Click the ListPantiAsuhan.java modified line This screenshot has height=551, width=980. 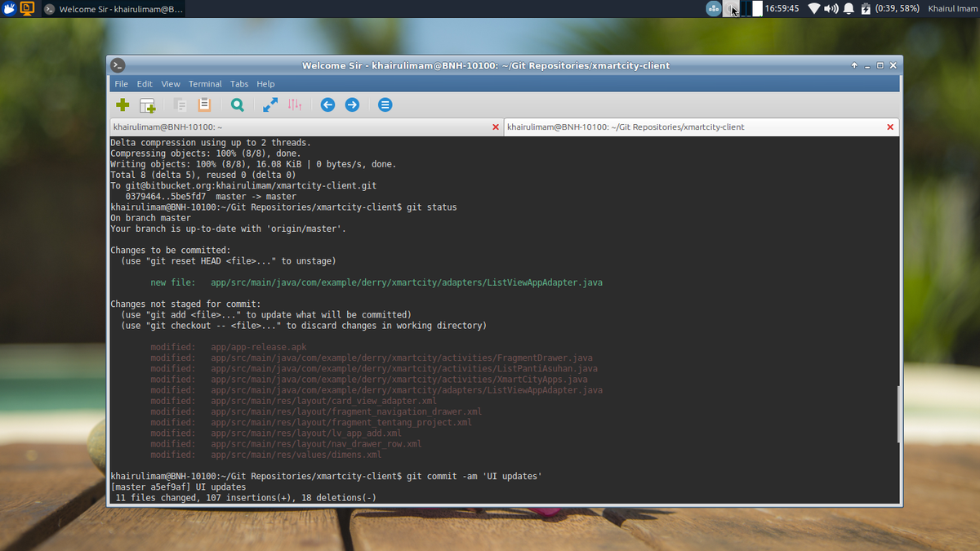point(374,369)
